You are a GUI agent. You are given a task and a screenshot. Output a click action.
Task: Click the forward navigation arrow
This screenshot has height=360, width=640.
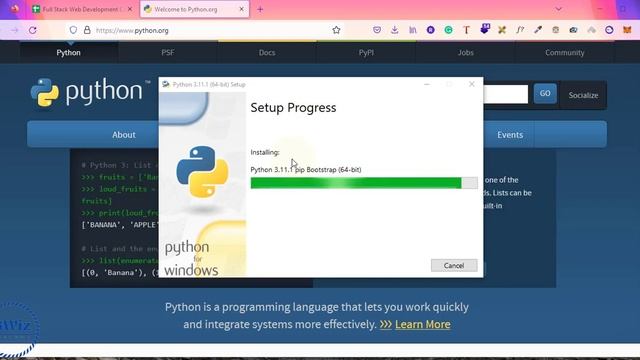[15, 30]
